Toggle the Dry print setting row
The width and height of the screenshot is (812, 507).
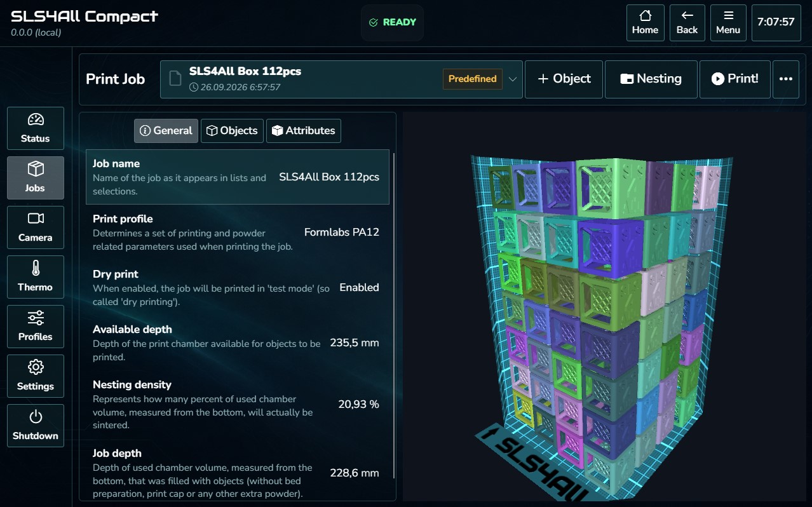[238, 287]
